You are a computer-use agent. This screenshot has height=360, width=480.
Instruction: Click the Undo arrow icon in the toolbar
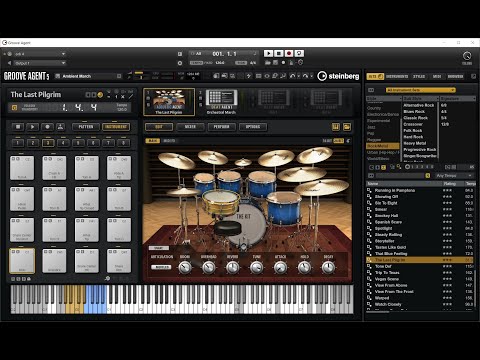click(293, 76)
